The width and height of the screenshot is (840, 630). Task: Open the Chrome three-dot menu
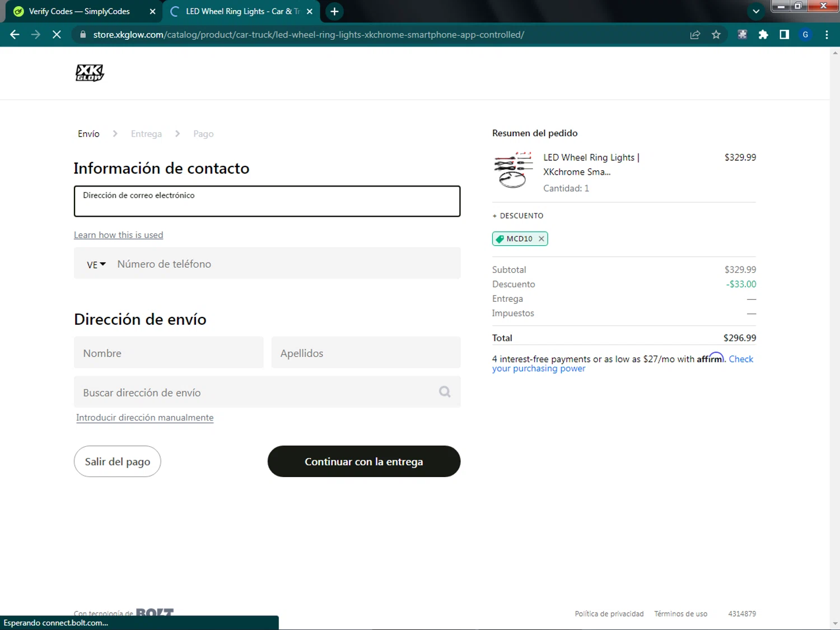coord(827,35)
